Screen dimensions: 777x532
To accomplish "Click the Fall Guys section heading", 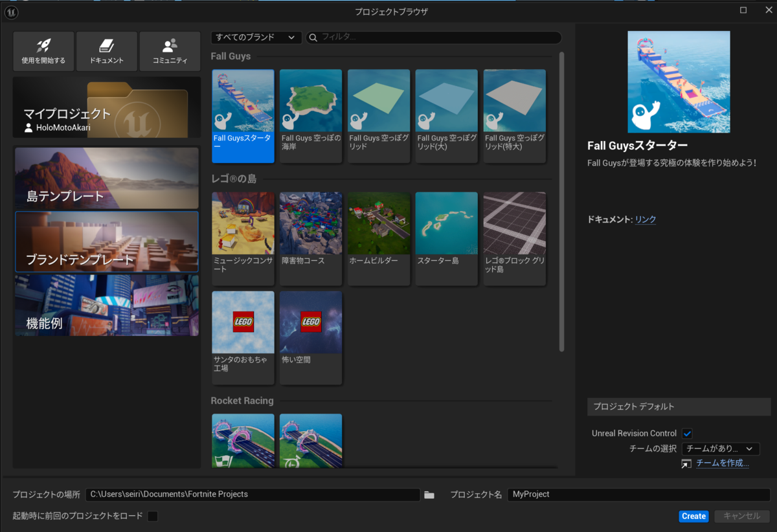I will coord(231,56).
